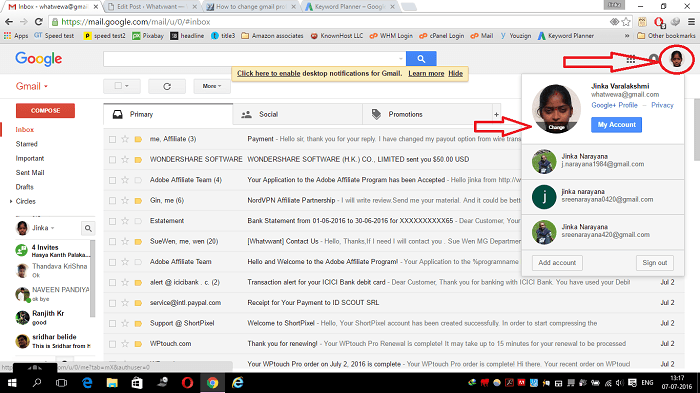Open Task View on the taskbar
Image resolution: width=700 pixels, height=393 pixels.
[x=62, y=383]
